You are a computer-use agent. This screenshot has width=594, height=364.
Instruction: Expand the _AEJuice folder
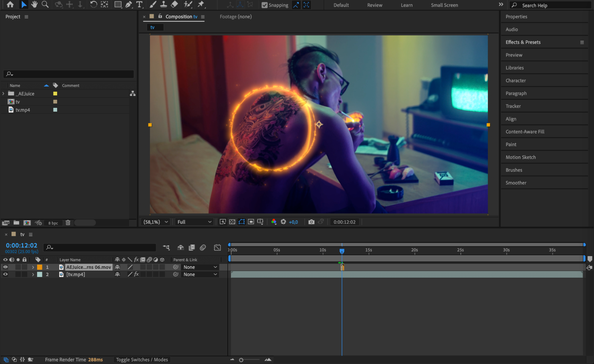pos(3,94)
